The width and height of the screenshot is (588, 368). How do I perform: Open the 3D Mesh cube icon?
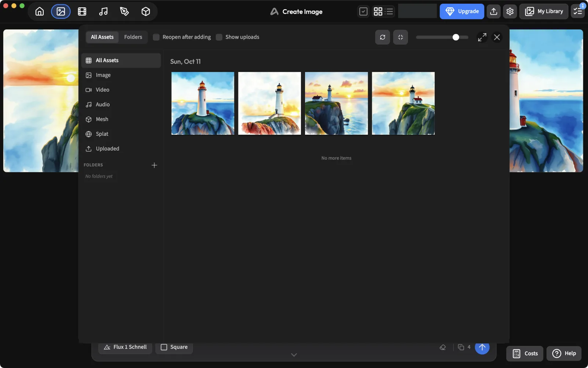pyautogui.click(x=146, y=11)
